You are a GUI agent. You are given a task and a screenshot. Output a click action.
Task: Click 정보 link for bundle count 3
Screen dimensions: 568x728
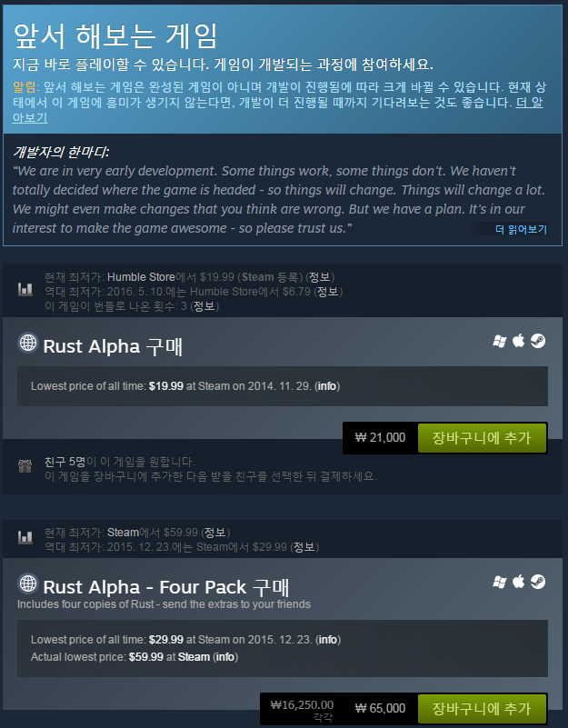point(204,306)
